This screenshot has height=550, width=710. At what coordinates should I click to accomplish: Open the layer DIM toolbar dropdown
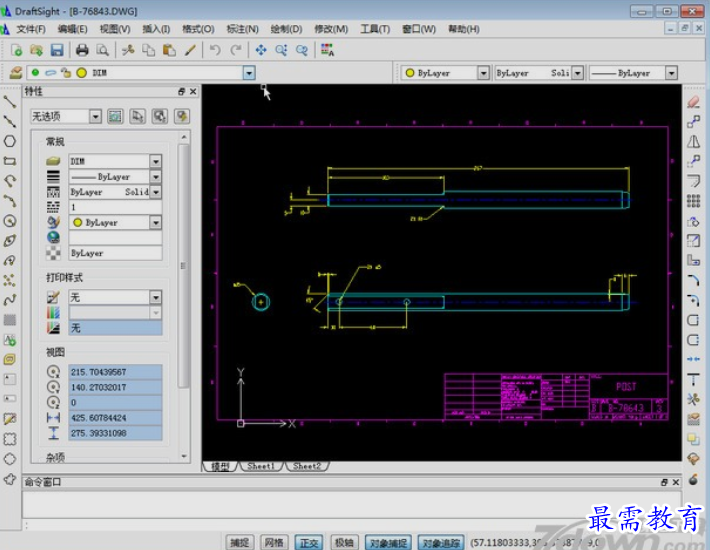coord(249,73)
